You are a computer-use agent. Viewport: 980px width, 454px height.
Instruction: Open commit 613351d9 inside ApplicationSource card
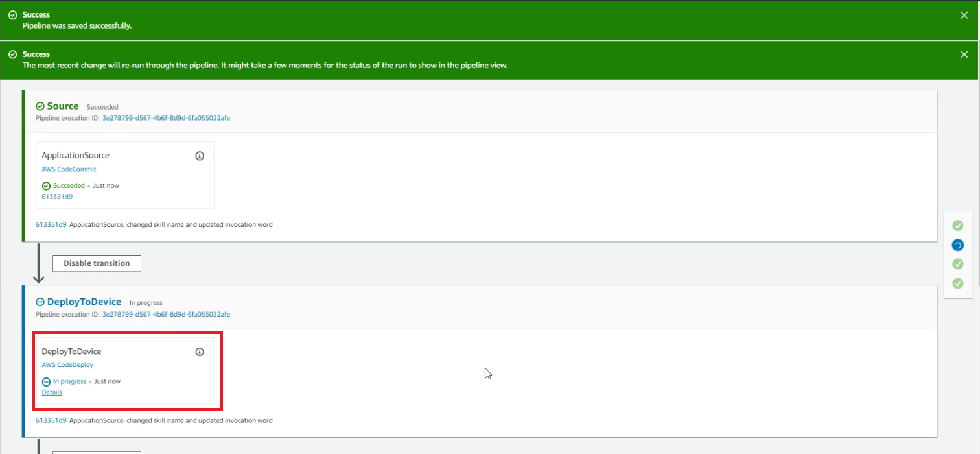pyautogui.click(x=57, y=197)
